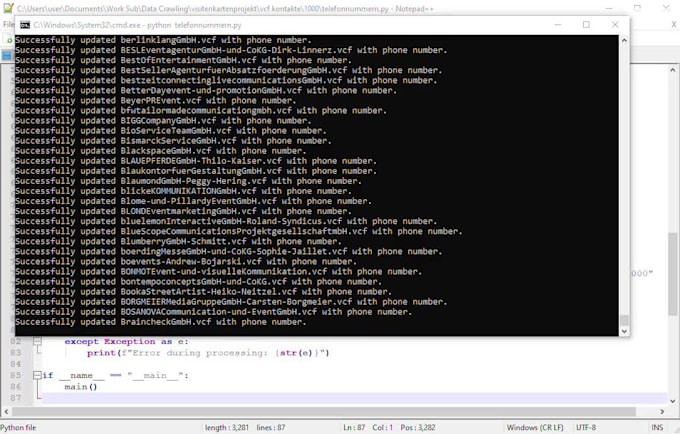
Task: Click line number 83 in the margin
Action: (16, 352)
